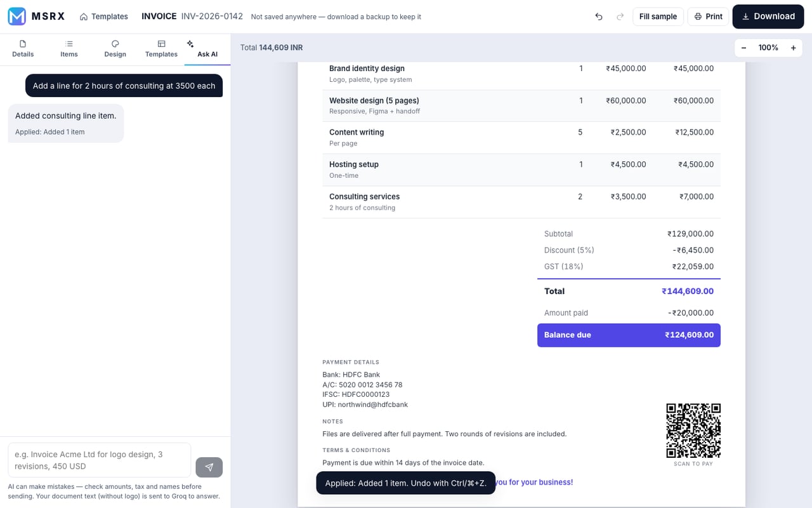Image resolution: width=812 pixels, height=508 pixels.
Task: Click the Balance due bar
Action: point(629,335)
